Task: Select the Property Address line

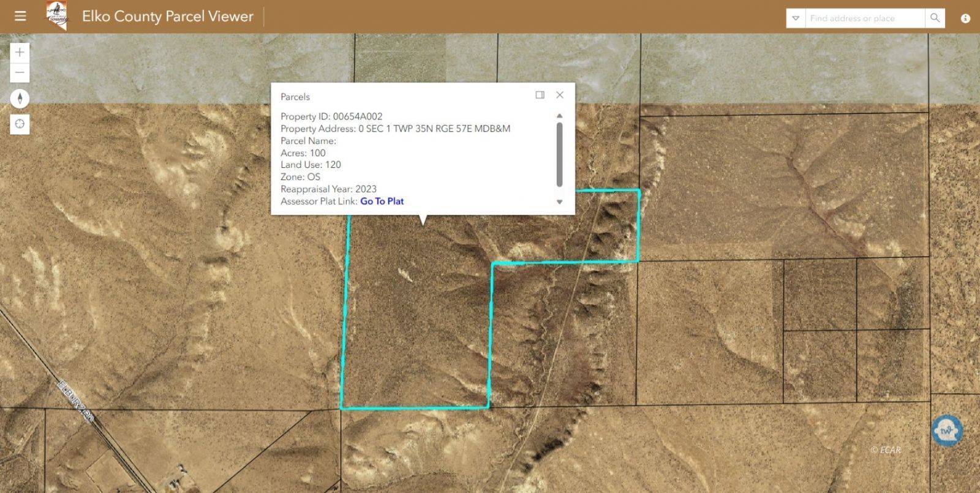Action: (x=395, y=129)
